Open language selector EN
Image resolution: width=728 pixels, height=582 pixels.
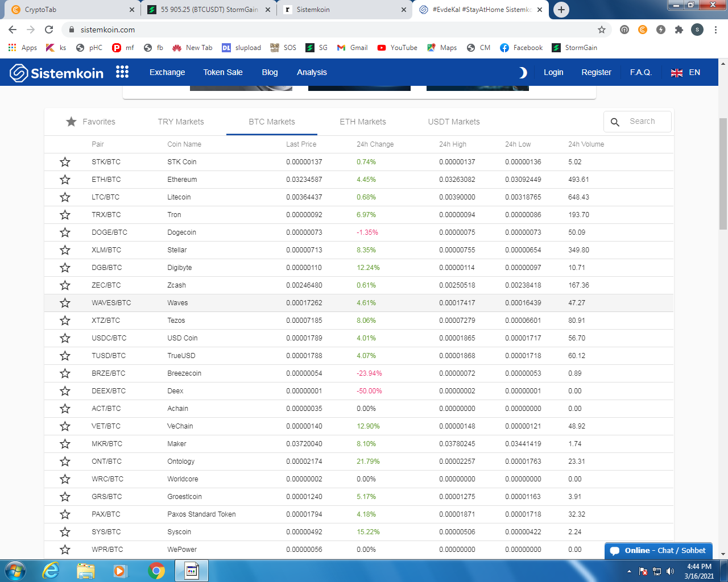[685, 72]
